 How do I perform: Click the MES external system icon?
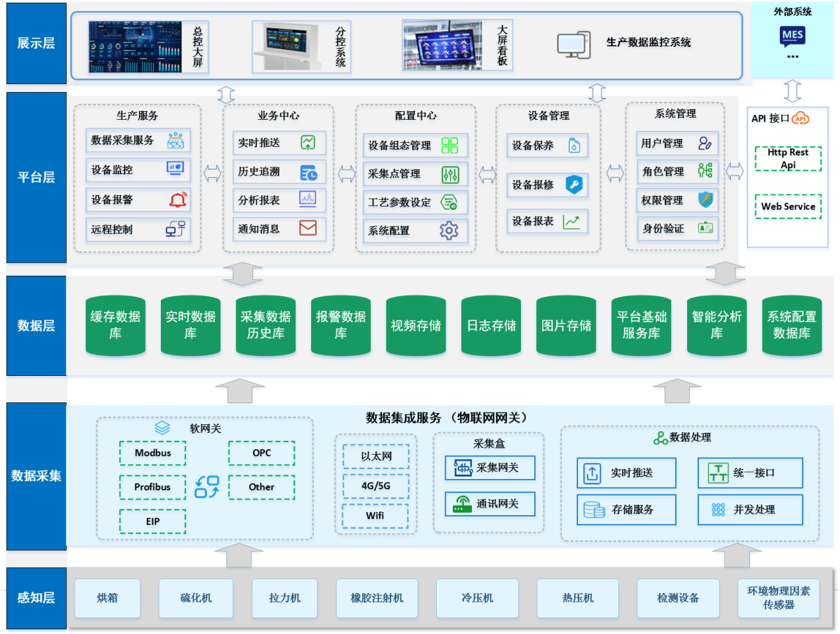coord(792,36)
